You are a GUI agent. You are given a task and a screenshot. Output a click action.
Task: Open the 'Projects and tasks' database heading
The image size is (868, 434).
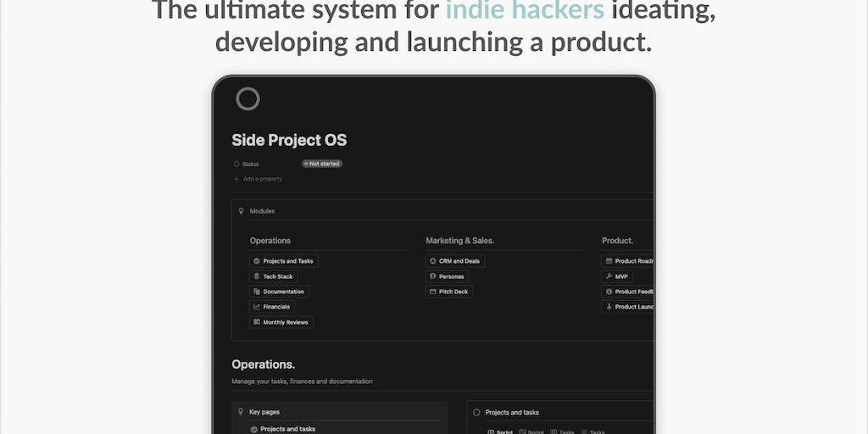[512, 412]
